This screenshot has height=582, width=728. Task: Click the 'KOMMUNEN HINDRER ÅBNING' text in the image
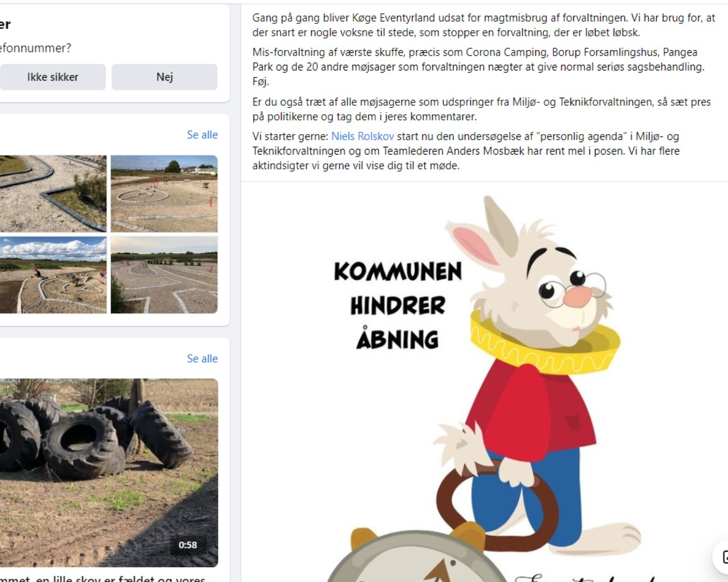pos(398,306)
